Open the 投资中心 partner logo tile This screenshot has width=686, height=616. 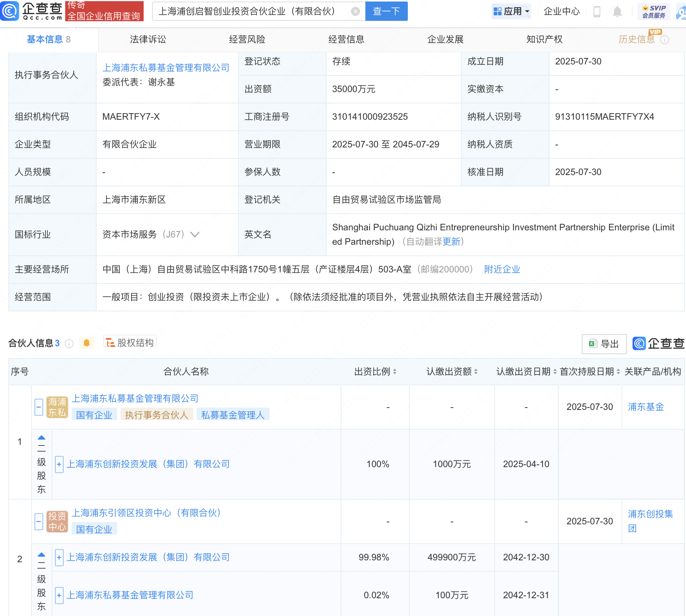[x=57, y=522]
